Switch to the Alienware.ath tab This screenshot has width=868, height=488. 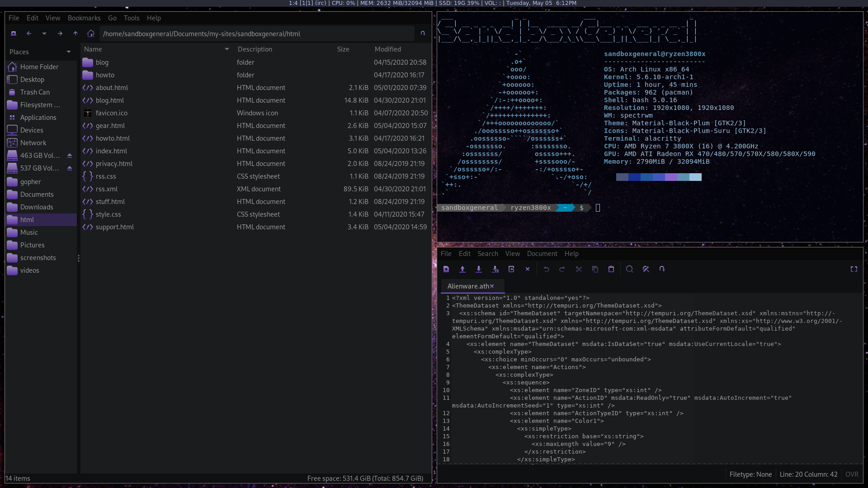click(468, 286)
